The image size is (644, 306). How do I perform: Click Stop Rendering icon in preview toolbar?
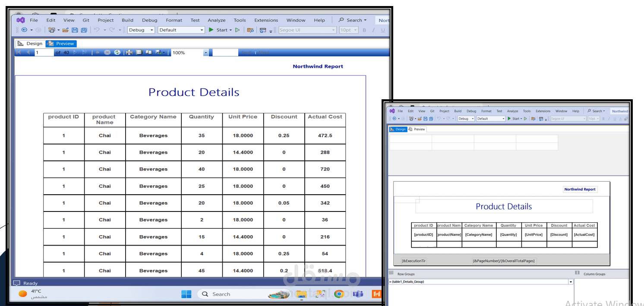click(107, 52)
